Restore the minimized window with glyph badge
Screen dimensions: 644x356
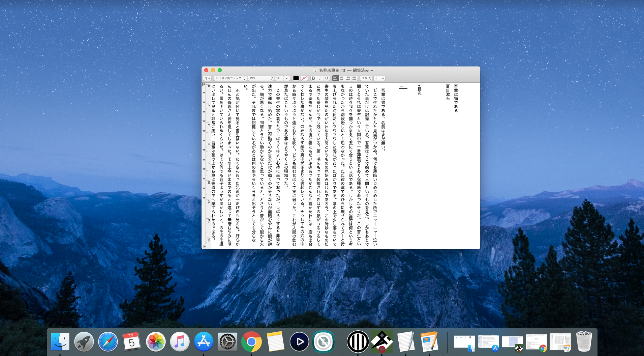coord(512,343)
